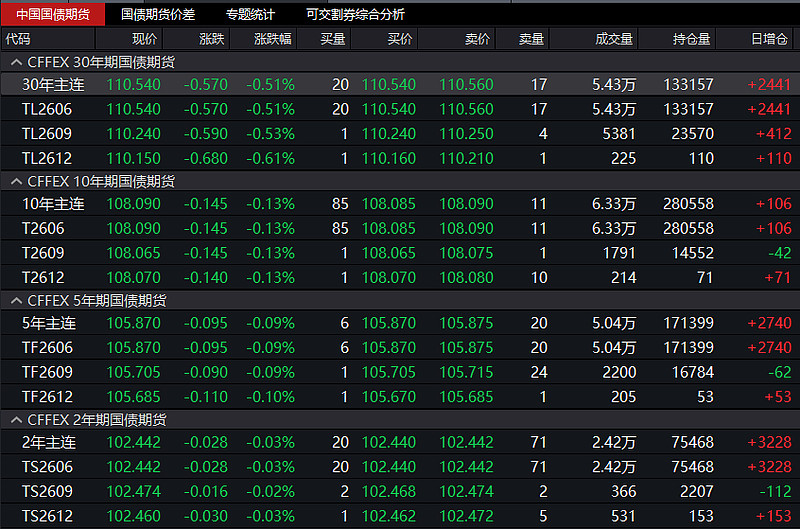Image resolution: width=800 pixels, height=529 pixels.
Task: Click T2609 position change -42
Action: point(780,253)
